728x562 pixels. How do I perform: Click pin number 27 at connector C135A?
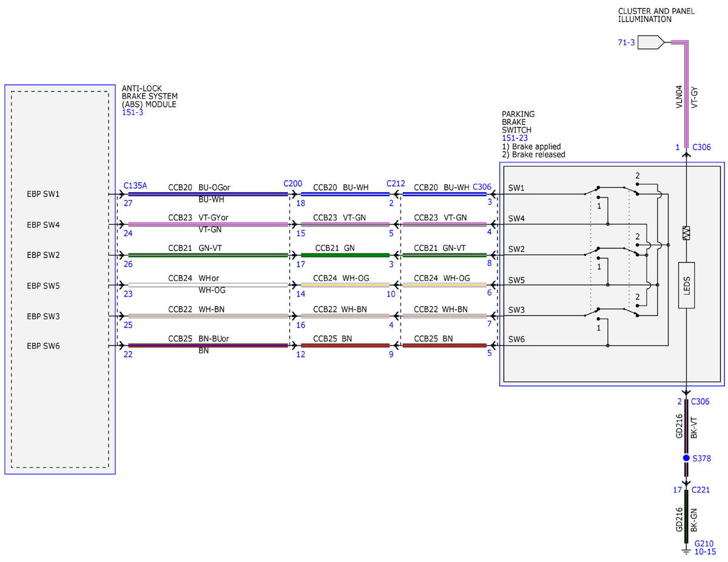128,204
